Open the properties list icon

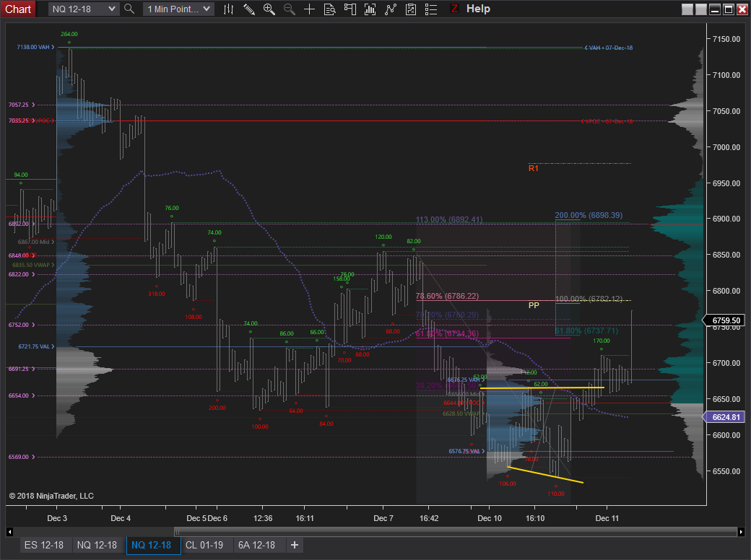tap(431, 9)
